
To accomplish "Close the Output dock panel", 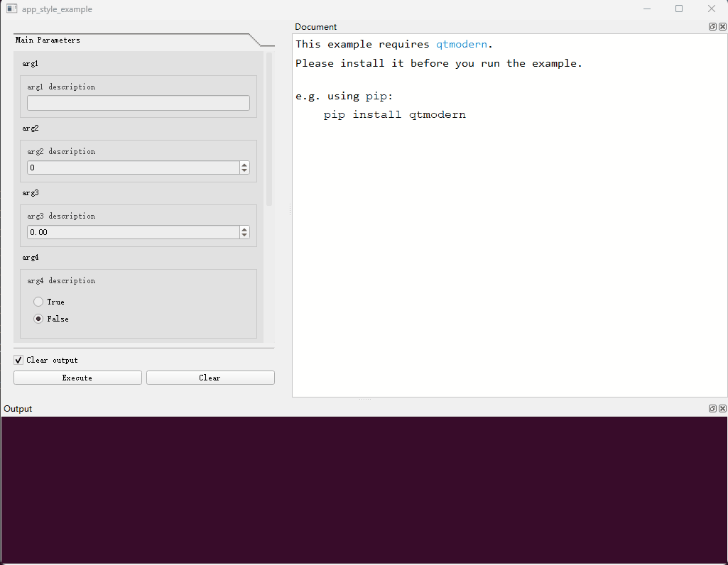I will (x=722, y=409).
